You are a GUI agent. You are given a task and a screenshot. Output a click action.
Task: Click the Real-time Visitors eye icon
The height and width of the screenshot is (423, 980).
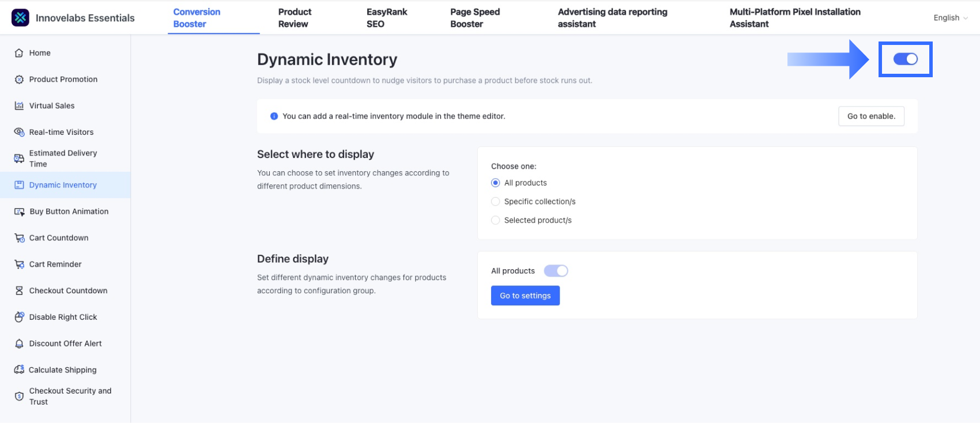(19, 132)
